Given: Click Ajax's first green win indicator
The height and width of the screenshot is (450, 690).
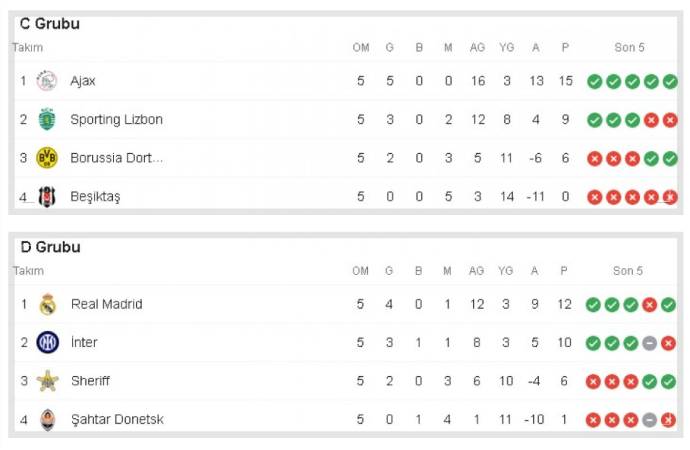Looking at the screenshot, I should click(595, 81).
